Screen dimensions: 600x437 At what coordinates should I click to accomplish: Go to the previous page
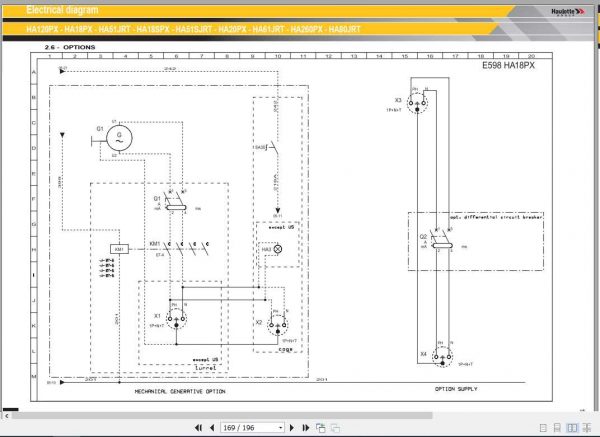(212, 428)
